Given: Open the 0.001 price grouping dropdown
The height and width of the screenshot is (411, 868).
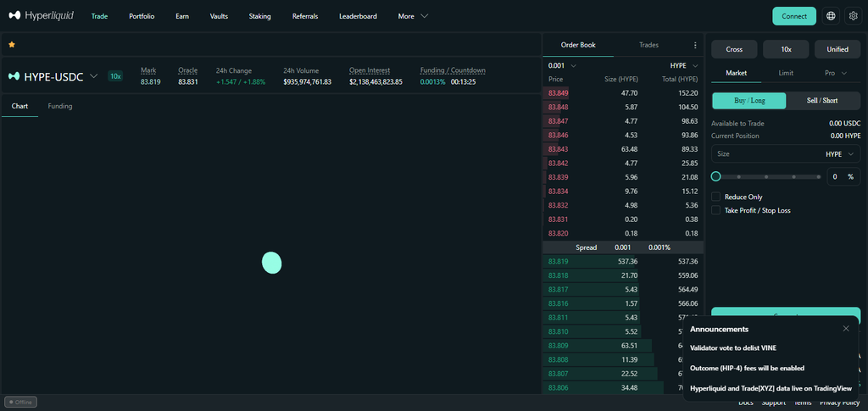Looking at the screenshot, I should (x=562, y=66).
